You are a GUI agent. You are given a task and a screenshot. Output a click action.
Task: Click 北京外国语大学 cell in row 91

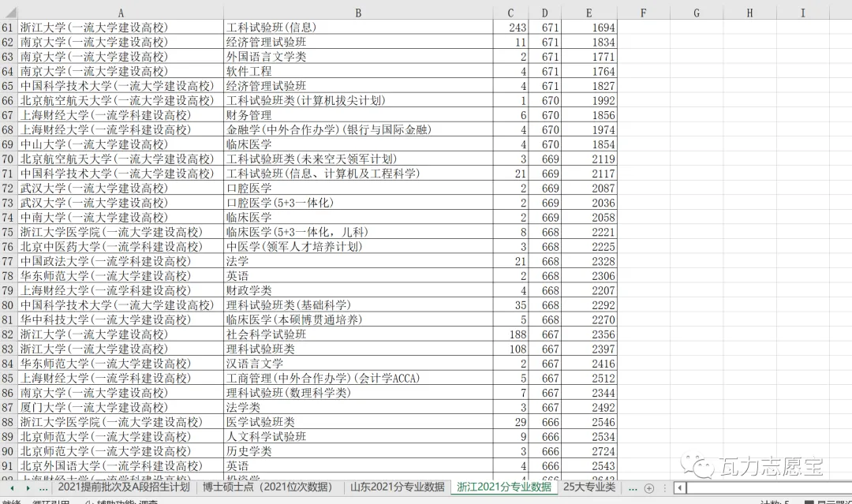tap(121, 466)
